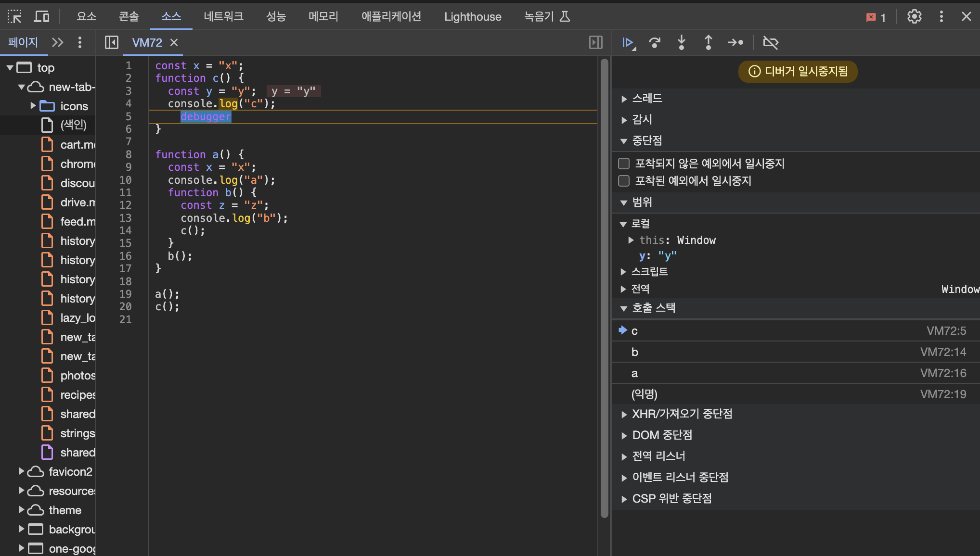
Task: Enable pause on uncaught exceptions (포착되지 않은 예외)
Action: coord(624,164)
